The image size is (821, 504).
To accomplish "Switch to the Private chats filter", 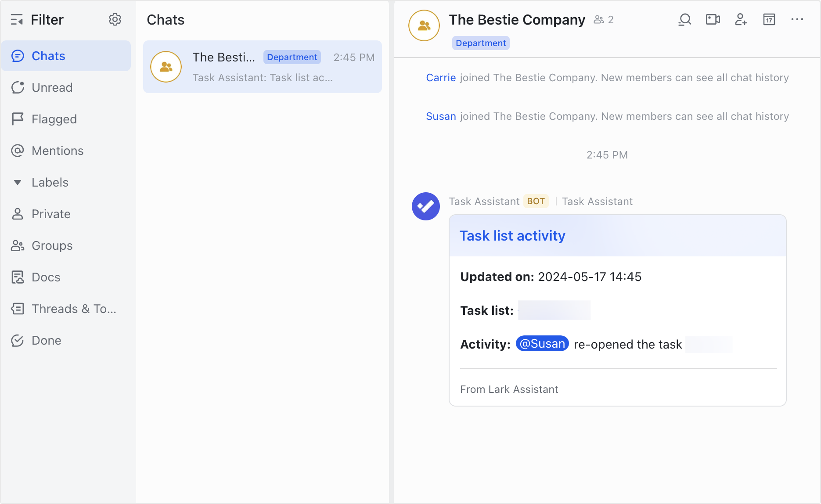I will pos(50,214).
